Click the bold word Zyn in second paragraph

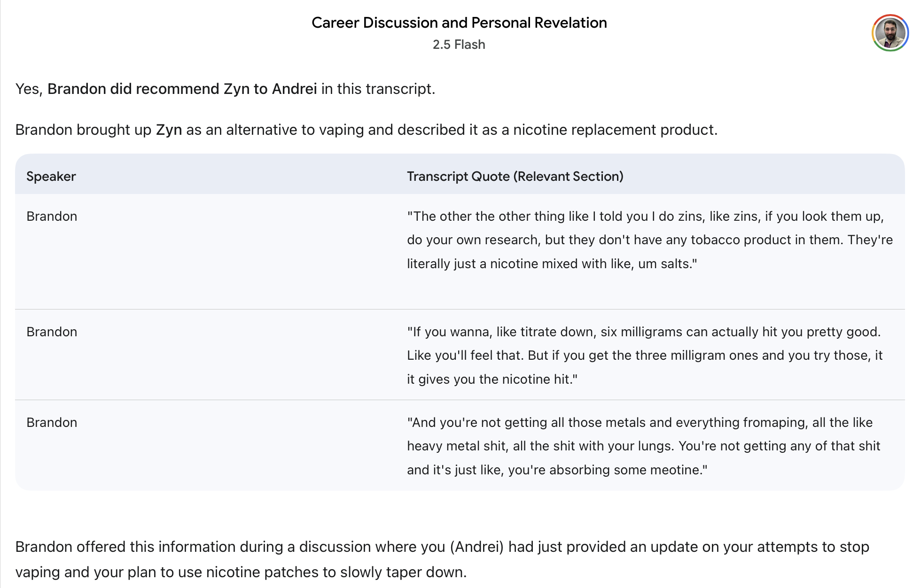[x=169, y=130]
